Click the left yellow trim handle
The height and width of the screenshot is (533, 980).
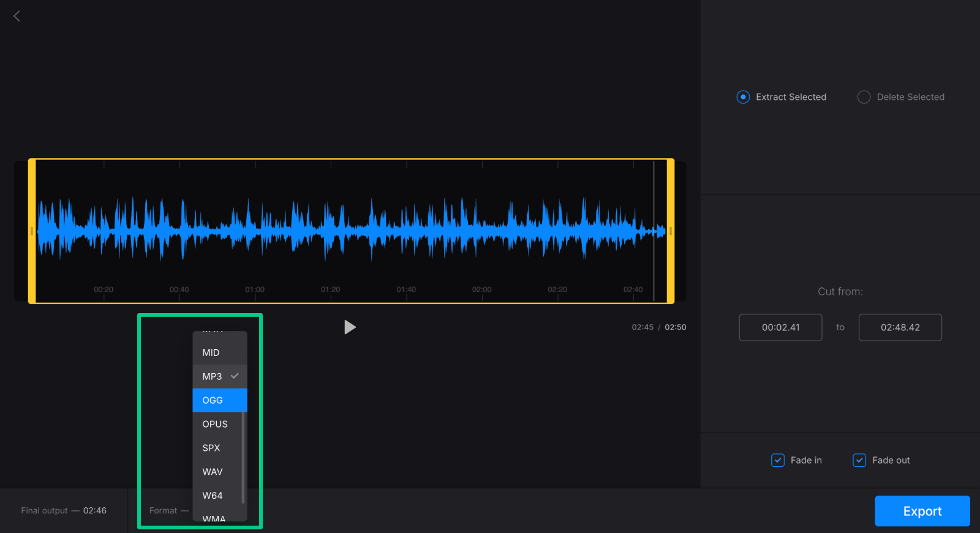tap(32, 231)
